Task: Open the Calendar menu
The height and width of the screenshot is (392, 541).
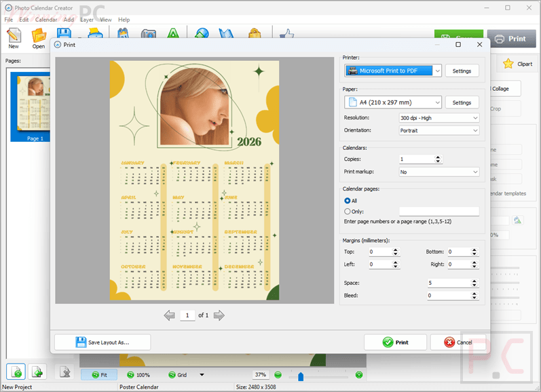Action: point(46,20)
